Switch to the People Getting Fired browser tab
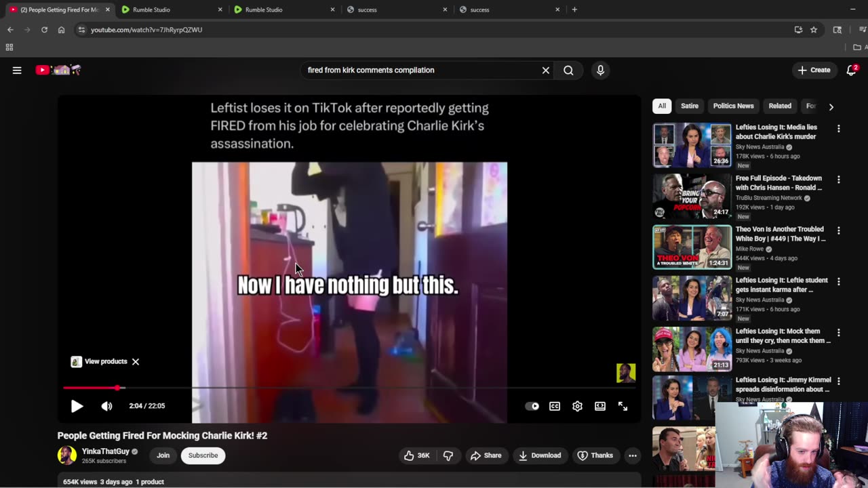The width and height of the screenshot is (868, 488). click(59, 9)
